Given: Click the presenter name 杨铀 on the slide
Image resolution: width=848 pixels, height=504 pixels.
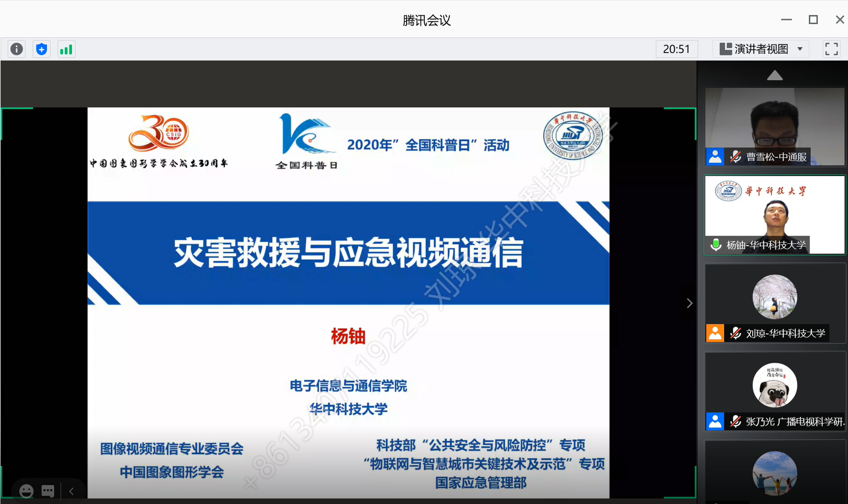Looking at the screenshot, I should click(x=348, y=336).
